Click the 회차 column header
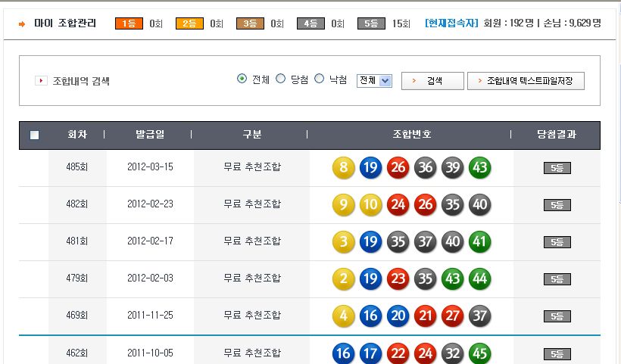The image size is (621, 364). [x=77, y=135]
